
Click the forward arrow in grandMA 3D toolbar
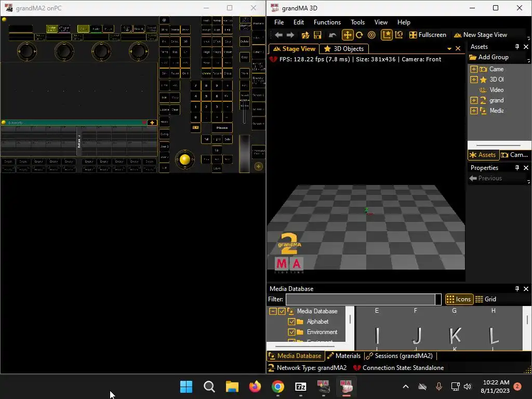[x=290, y=35]
